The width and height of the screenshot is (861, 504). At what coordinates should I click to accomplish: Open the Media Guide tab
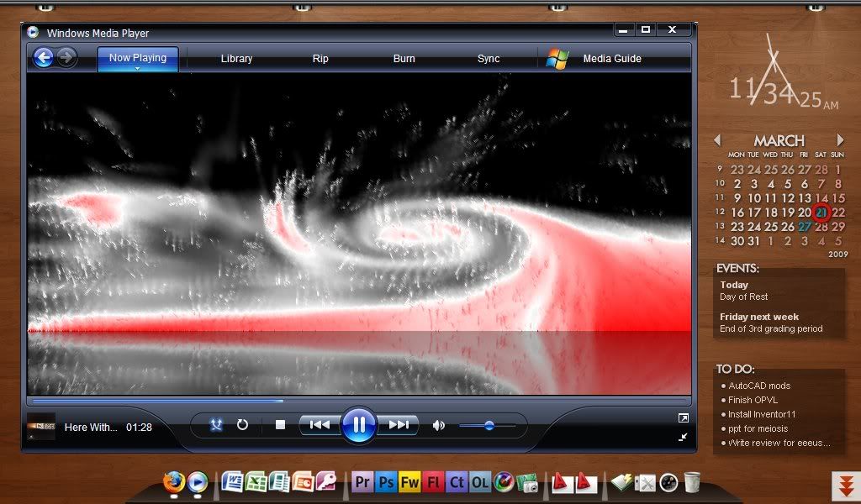612,59
